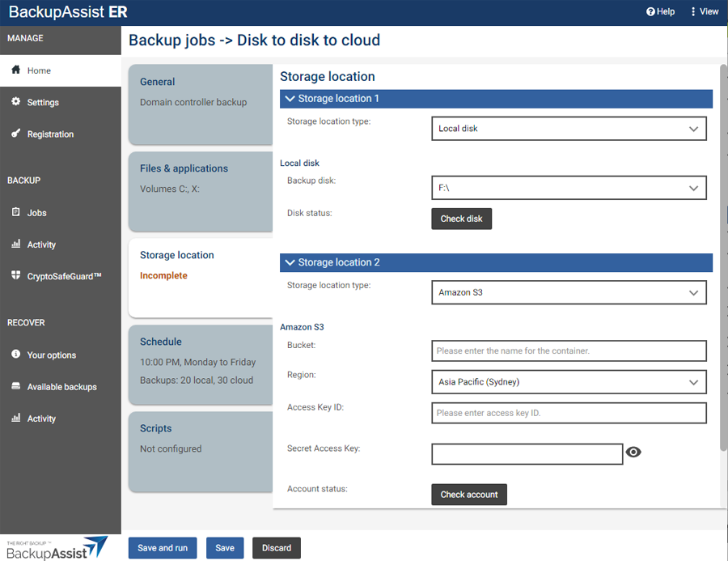Click the View three-dots icon
728x561 pixels.
(x=693, y=11)
